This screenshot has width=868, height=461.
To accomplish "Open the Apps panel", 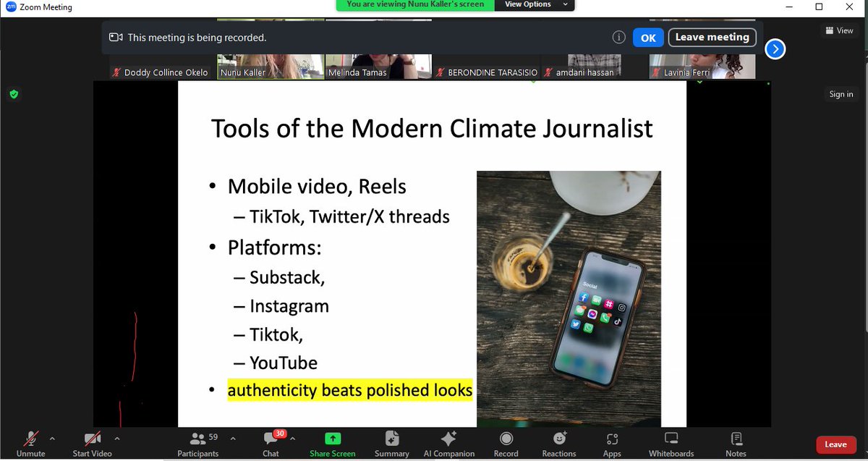I will click(611, 444).
